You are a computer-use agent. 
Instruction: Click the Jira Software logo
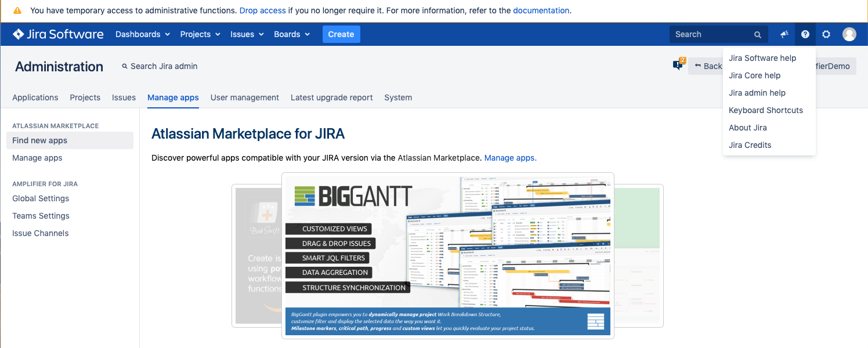click(x=58, y=34)
